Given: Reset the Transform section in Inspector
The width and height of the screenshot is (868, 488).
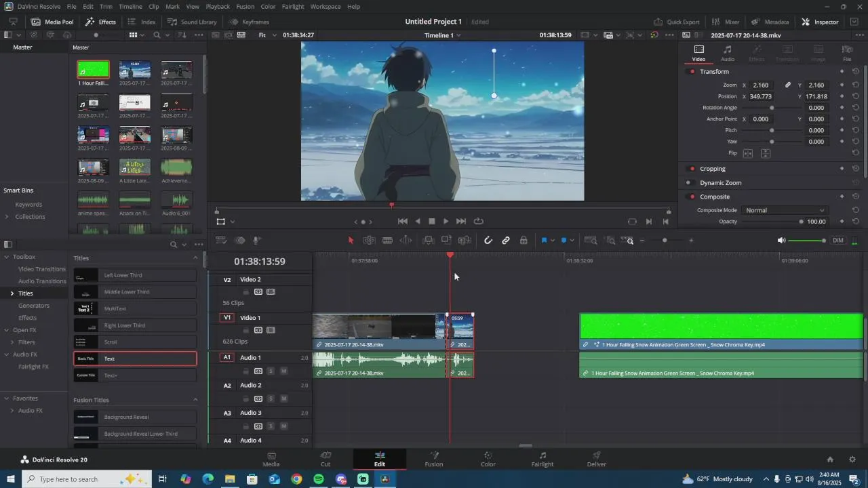Looking at the screenshot, I should tap(856, 71).
